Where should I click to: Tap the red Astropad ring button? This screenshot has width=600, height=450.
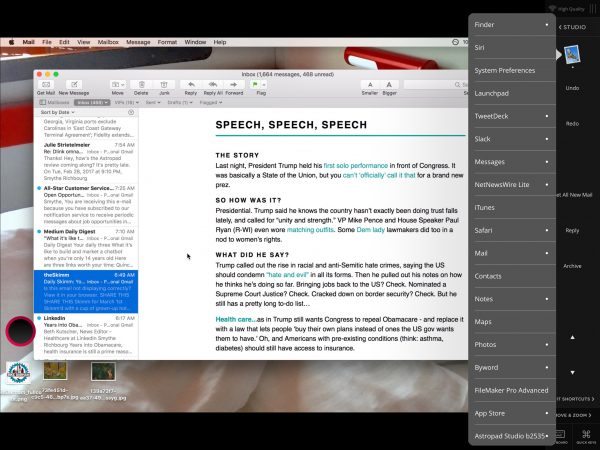(20, 331)
